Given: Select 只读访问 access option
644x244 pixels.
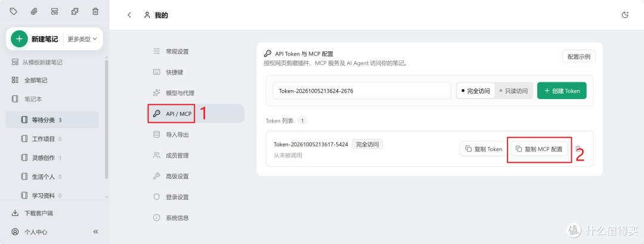Looking at the screenshot, I should coord(513,91).
